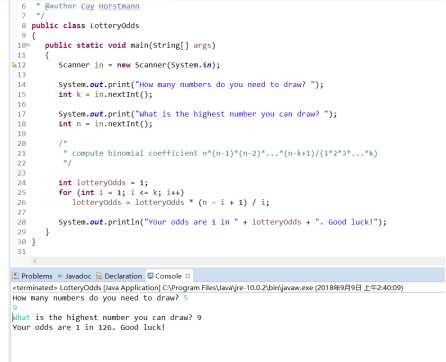The image size is (446, 362).
Task: Click the 'What is the highest number you can draw?' string in code
Action: coord(232,114)
